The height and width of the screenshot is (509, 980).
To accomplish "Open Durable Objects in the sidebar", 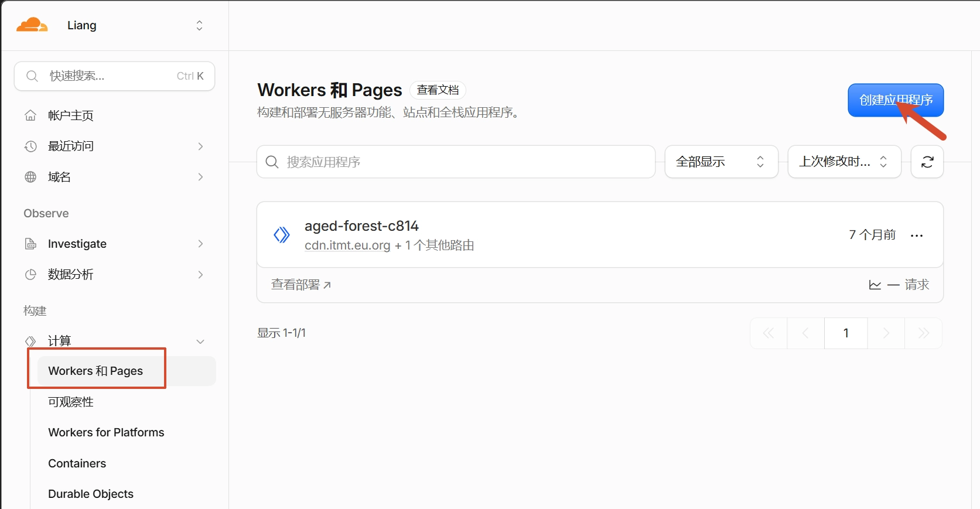I will (91, 494).
